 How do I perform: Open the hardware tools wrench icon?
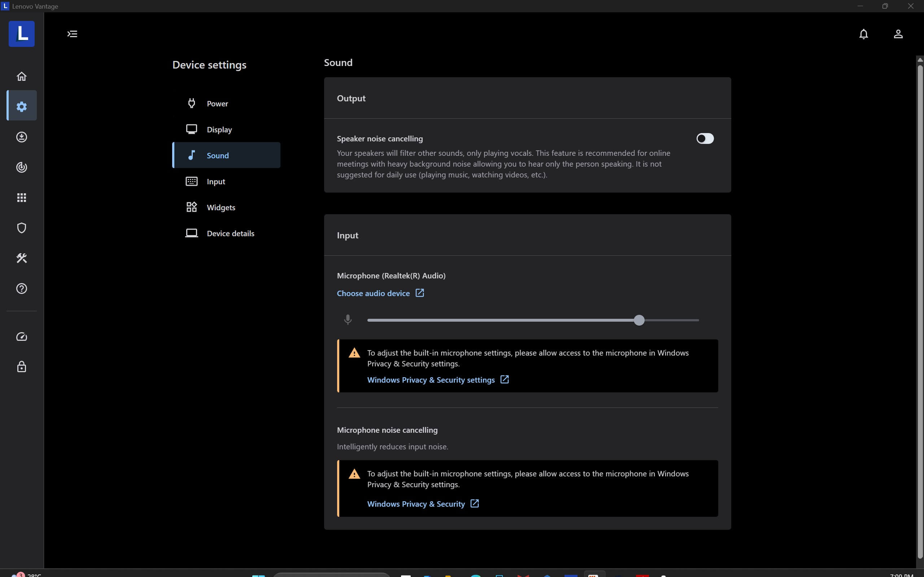21,258
